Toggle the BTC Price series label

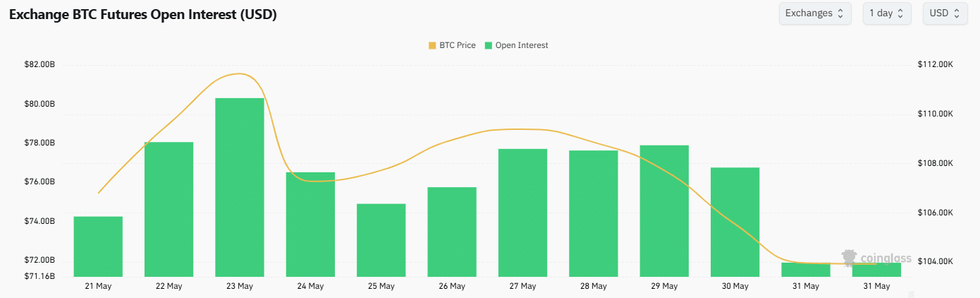[457, 45]
